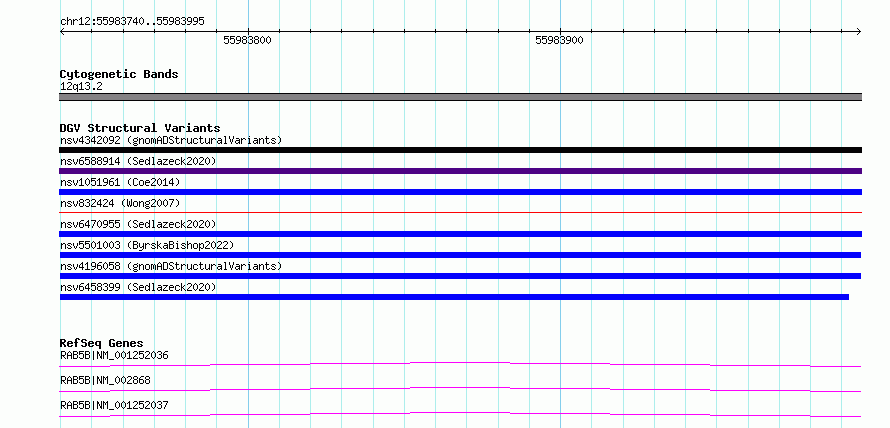
Task: Click the magenta NM_002868 intron line
Action: pyautogui.click(x=460, y=389)
